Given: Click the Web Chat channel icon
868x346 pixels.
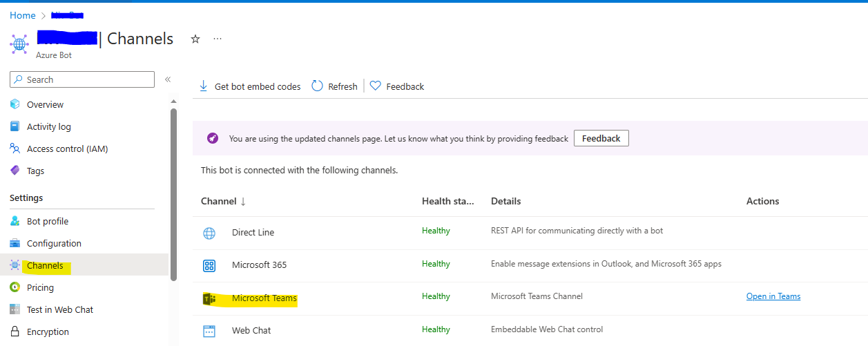Looking at the screenshot, I should [209, 331].
